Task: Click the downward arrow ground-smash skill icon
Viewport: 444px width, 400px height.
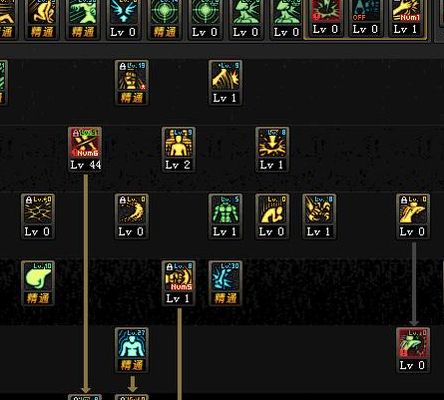Action: pyautogui.click(x=272, y=149)
